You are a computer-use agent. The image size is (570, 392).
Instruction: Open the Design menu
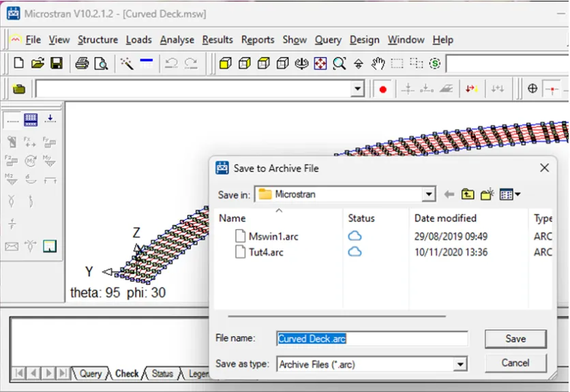[x=364, y=40]
